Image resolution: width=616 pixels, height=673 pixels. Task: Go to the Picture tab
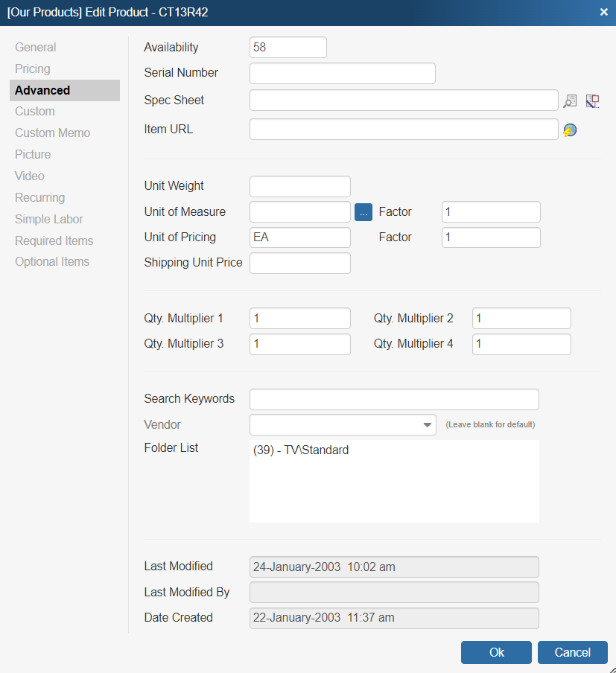33,154
